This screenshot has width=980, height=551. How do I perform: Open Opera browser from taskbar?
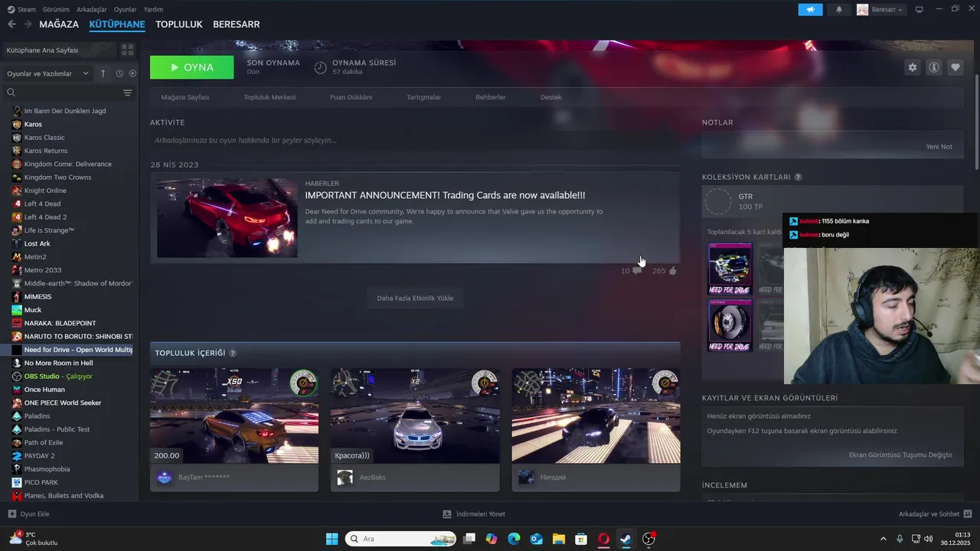pos(603,539)
